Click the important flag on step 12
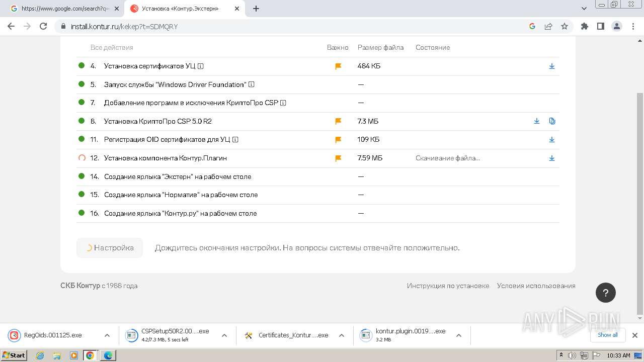 point(338,158)
